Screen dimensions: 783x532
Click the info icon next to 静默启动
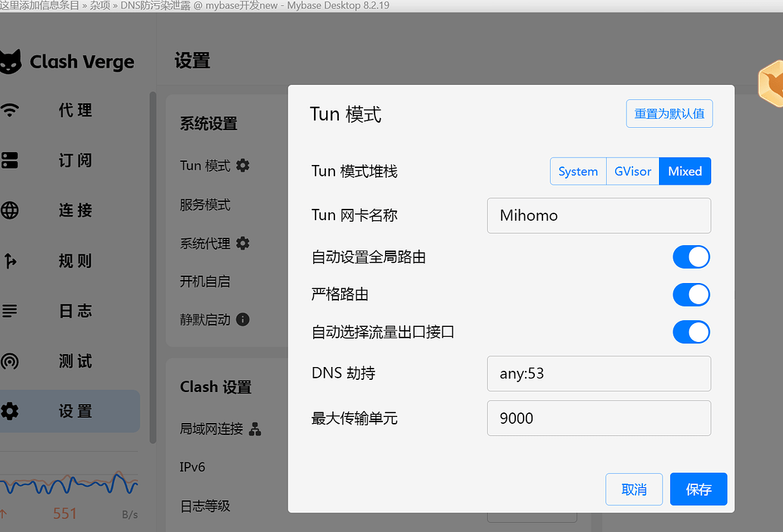243,319
